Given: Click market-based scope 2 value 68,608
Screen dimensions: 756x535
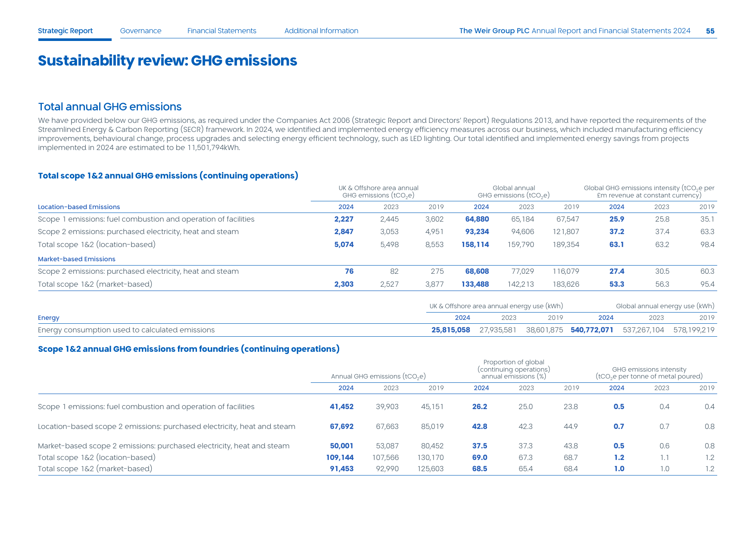Looking at the screenshot, I should [477, 271].
